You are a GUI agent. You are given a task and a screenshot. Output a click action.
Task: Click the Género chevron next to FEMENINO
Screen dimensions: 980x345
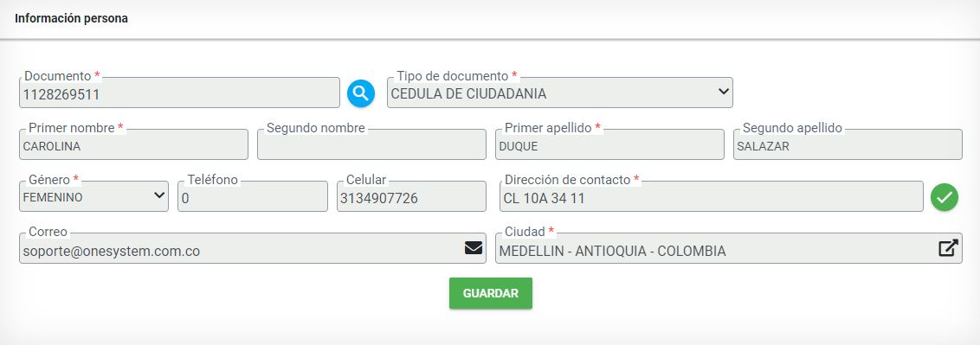pyautogui.click(x=158, y=195)
